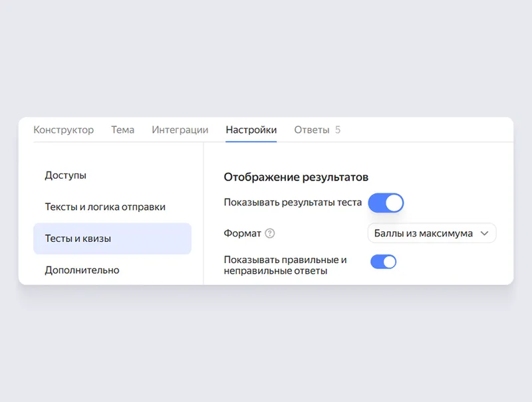The height and width of the screenshot is (402, 532).
Task: Open the Дополнительно section
Action: tap(82, 270)
